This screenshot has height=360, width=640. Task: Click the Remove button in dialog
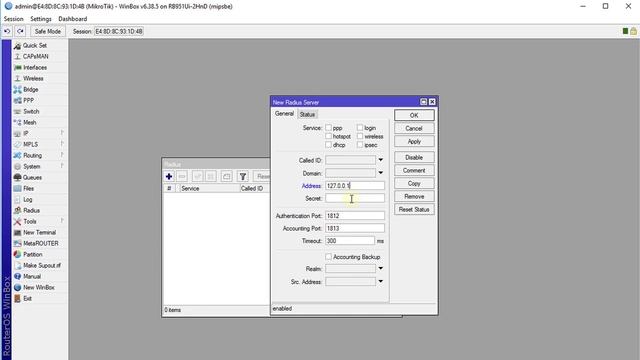[x=414, y=196]
